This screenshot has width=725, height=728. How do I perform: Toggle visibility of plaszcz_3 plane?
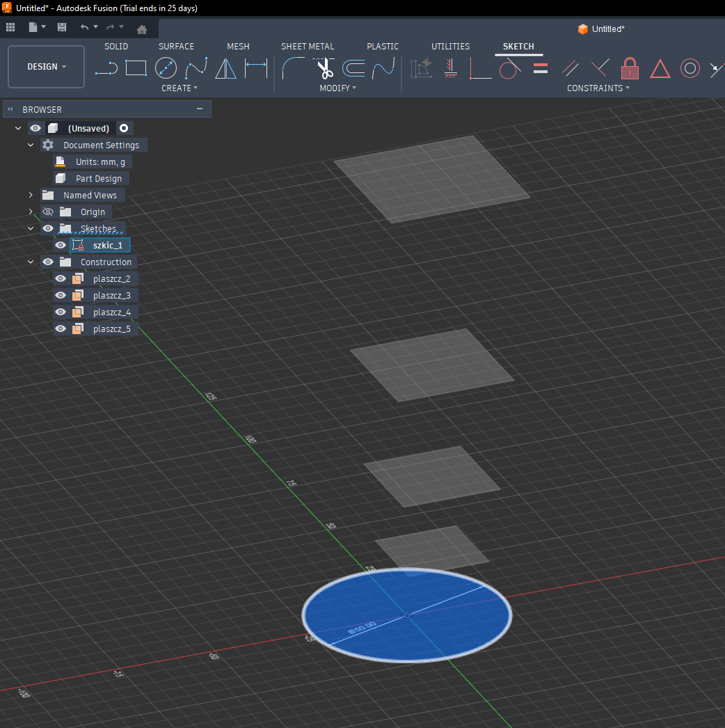[x=61, y=295]
